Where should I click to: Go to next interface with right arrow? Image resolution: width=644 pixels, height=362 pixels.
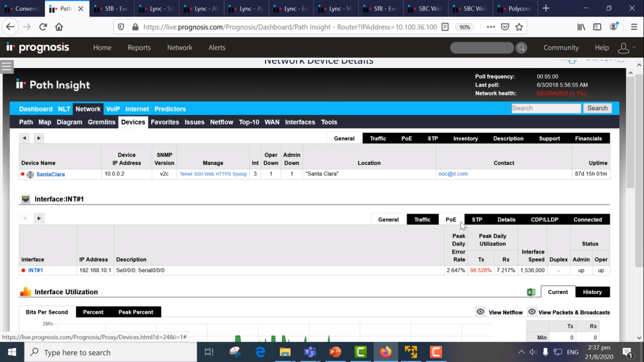pyautogui.click(x=39, y=218)
